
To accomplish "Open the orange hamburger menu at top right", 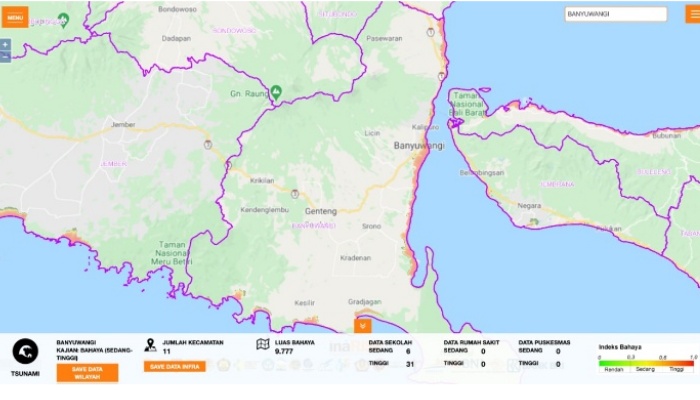I will (x=693, y=14).
